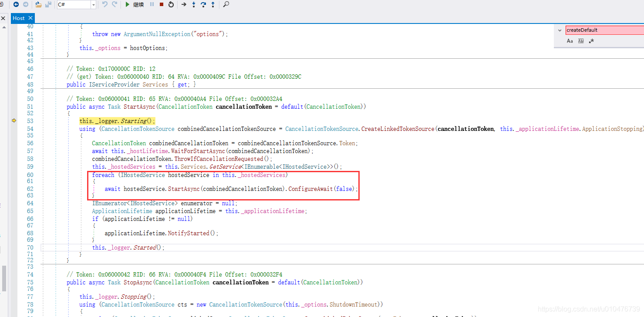Click the StartAsync method name on line 51

pos(140,107)
